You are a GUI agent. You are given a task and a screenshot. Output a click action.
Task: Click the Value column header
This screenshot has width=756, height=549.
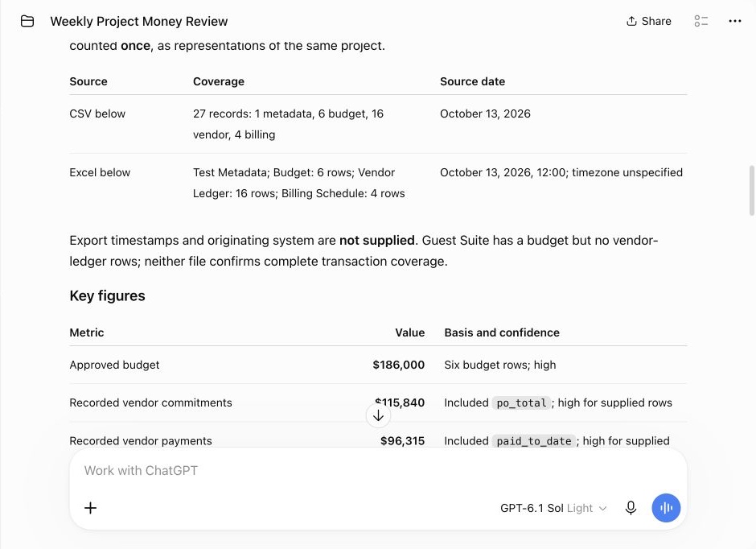pos(410,333)
